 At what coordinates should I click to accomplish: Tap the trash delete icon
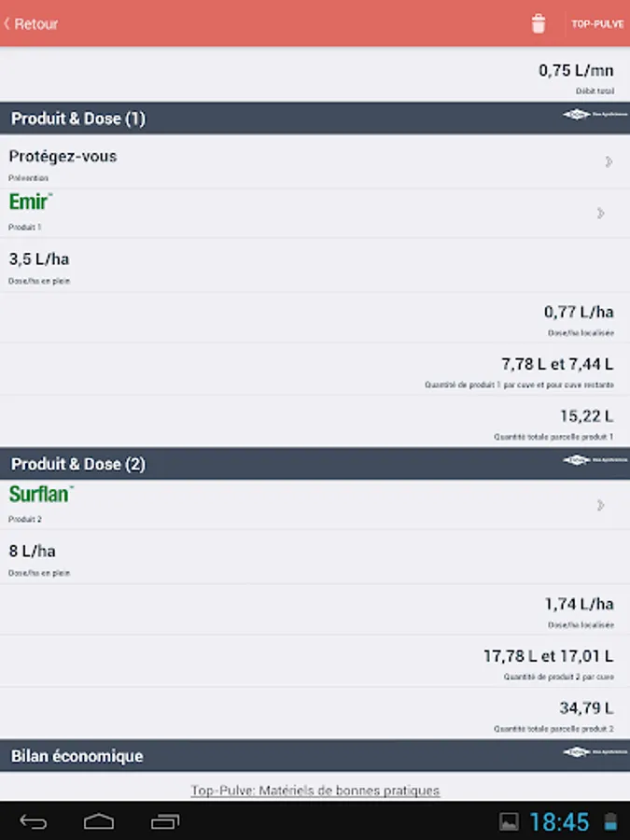tap(539, 24)
